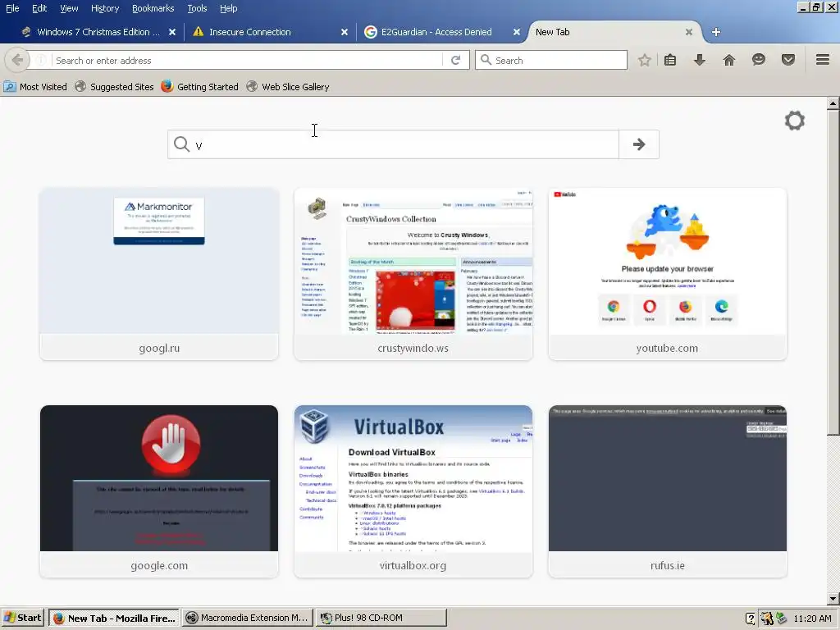
Task: Open the Bookmarks menu
Action: [x=153, y=8]
